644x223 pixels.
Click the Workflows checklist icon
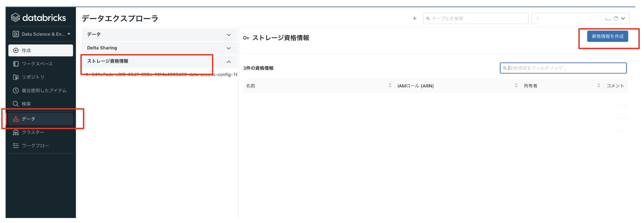tap(16, 145)
